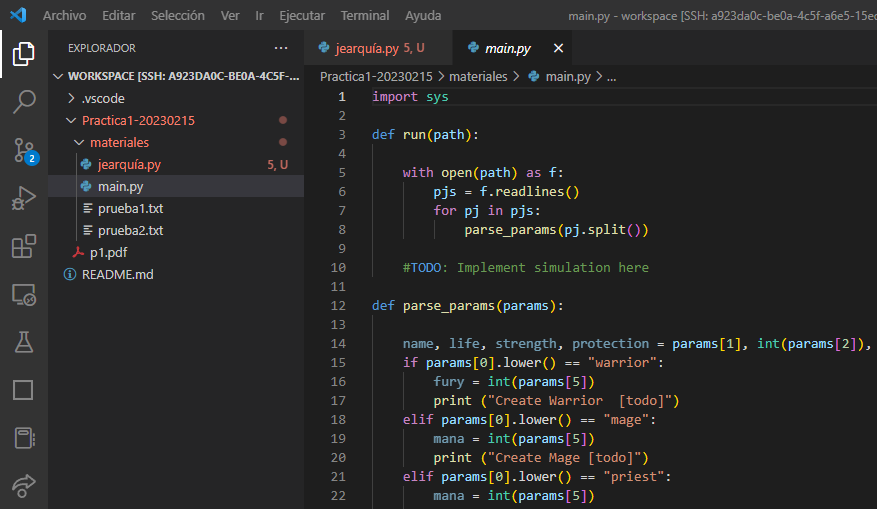
Task: Click the '5, U' status beside jearquía.py in tree
Action: tap(277, 164)
